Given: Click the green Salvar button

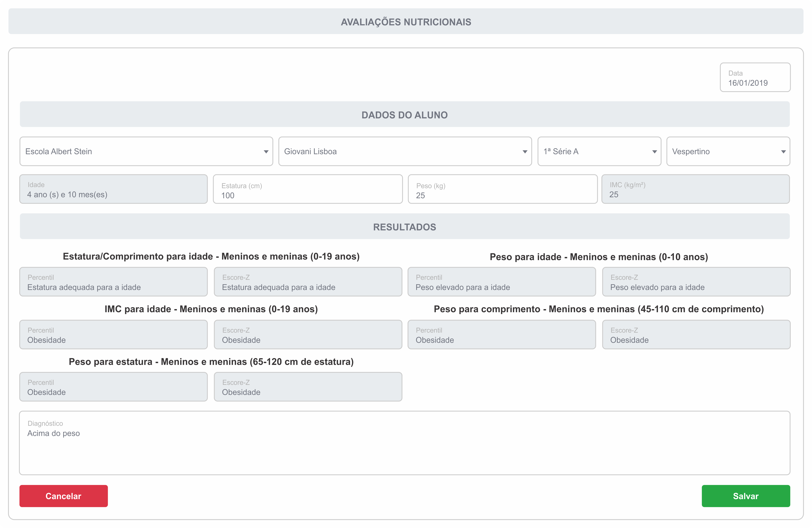Looking at the screenshot, I should click(746, 496).
